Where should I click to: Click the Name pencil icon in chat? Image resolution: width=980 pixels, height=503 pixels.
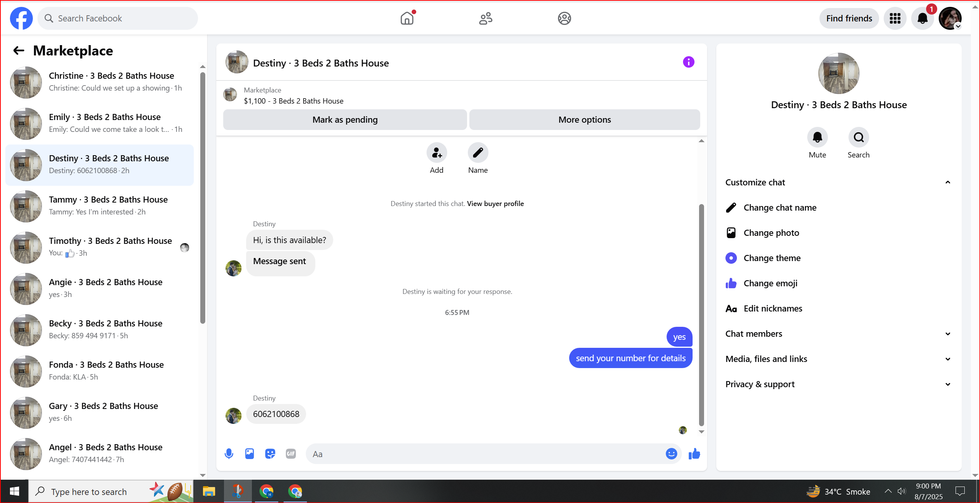478,153
